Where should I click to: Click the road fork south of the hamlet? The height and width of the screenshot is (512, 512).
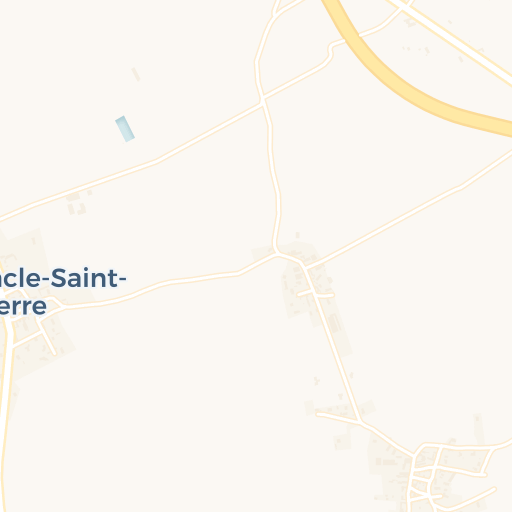click(x=359, y=422)
